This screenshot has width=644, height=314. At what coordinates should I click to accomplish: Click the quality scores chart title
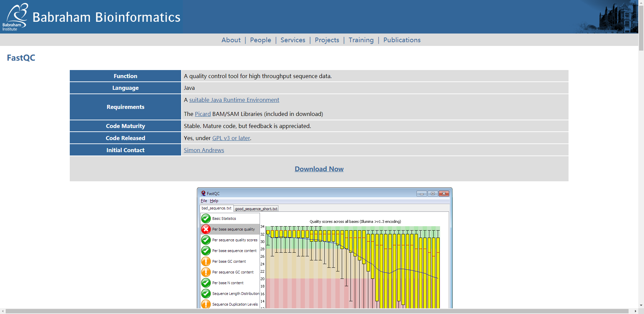point(355,222)
